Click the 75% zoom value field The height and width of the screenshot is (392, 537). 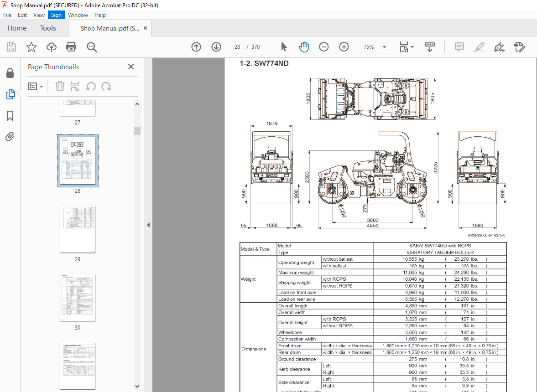(x=369, y=47)
